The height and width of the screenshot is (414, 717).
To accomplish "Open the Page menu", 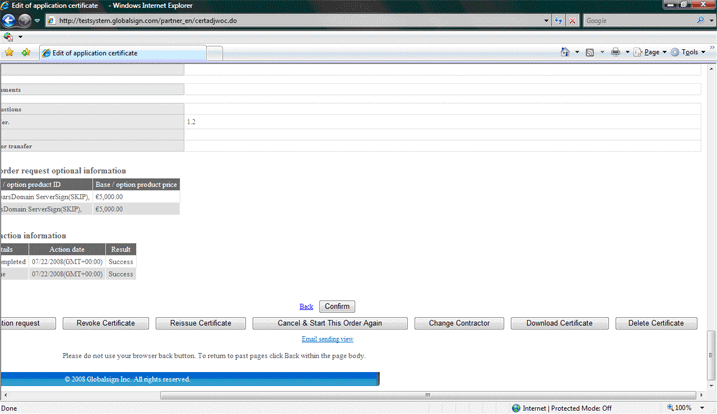I will [650, 52].
